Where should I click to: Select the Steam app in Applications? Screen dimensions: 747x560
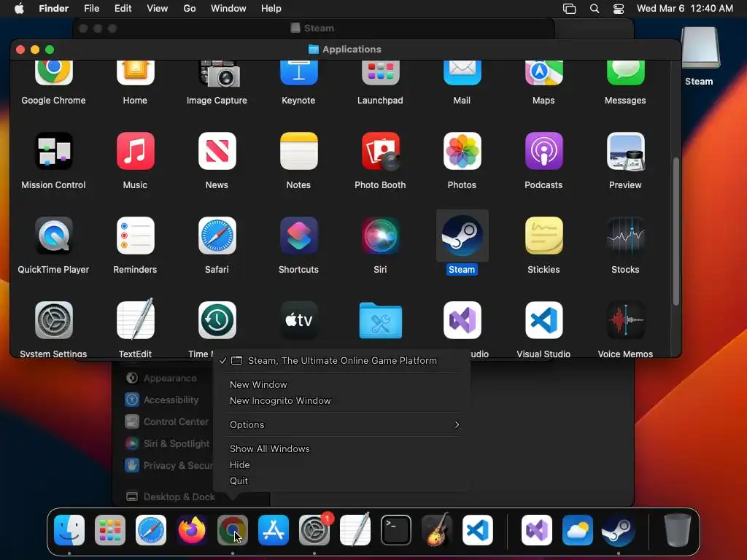coord(462,236)
